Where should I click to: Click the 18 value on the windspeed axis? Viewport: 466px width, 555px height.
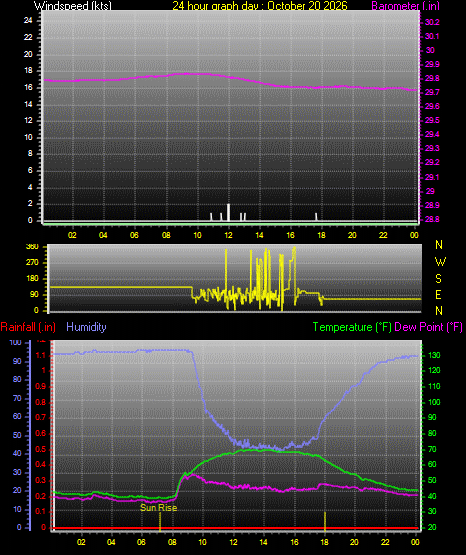click(28, 70)
